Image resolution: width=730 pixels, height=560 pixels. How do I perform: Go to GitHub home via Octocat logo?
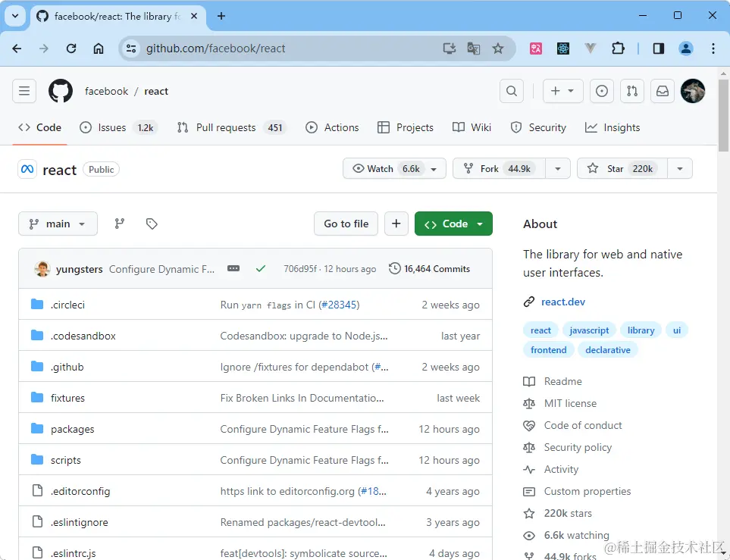(x=61, y=91)
